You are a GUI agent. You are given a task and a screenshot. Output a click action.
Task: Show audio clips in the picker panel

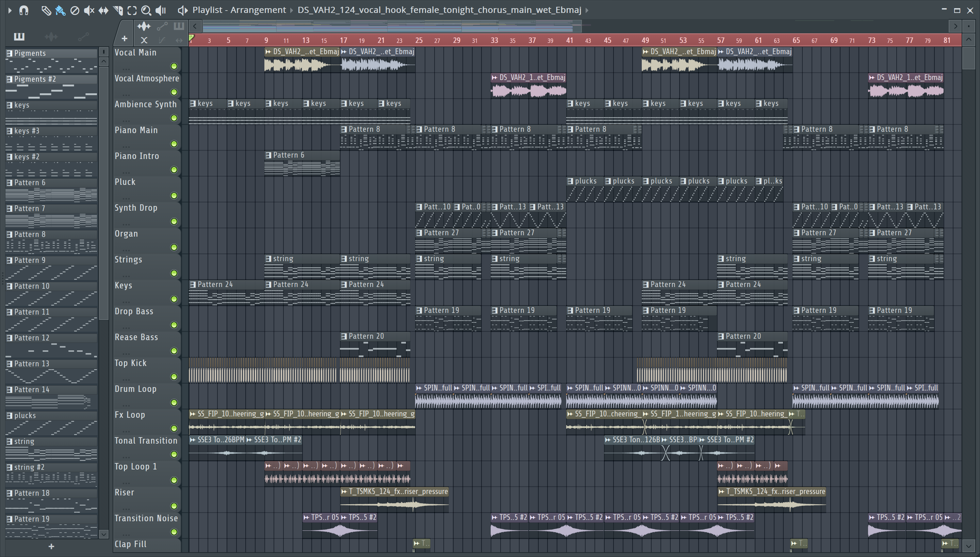click(51, 37)
